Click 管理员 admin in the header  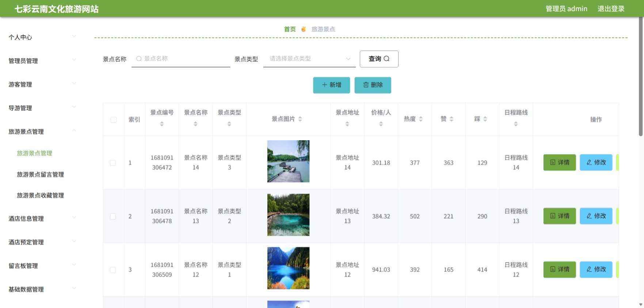[567, 9]
